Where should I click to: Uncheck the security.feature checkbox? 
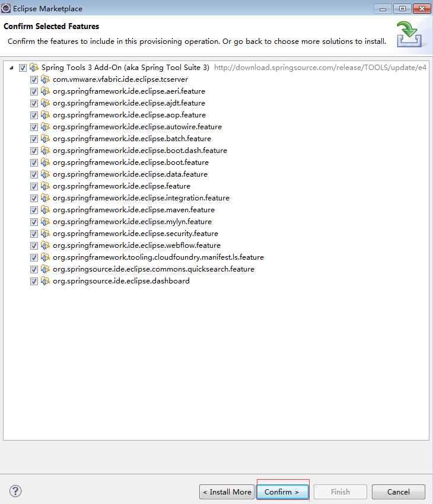pos(34,234)
